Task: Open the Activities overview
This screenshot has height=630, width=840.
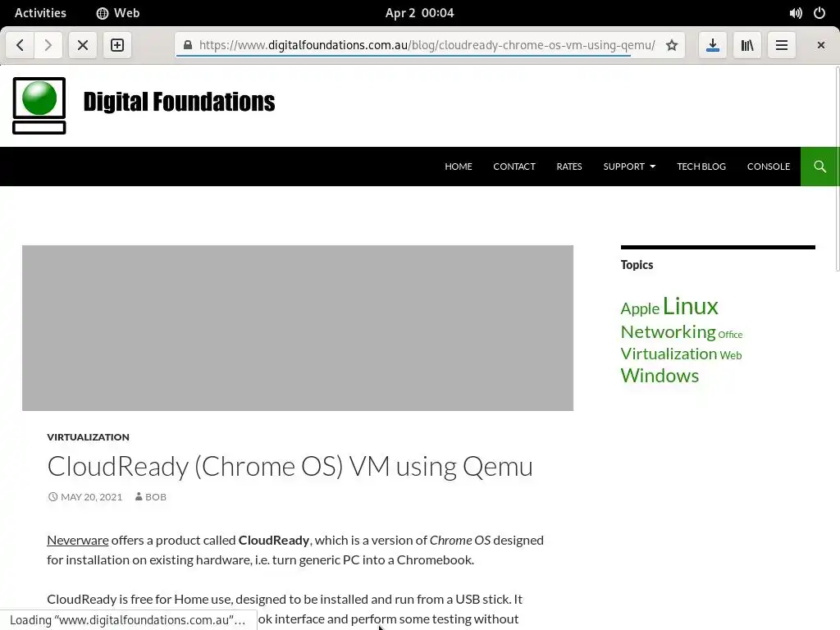Action: pyautogui.click(x=40, y=13)
